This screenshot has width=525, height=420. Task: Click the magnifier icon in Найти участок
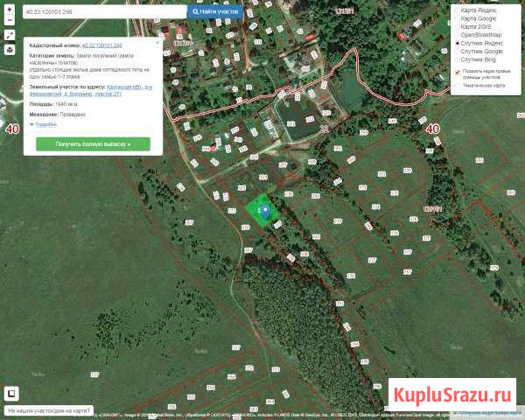pos(196,12)
